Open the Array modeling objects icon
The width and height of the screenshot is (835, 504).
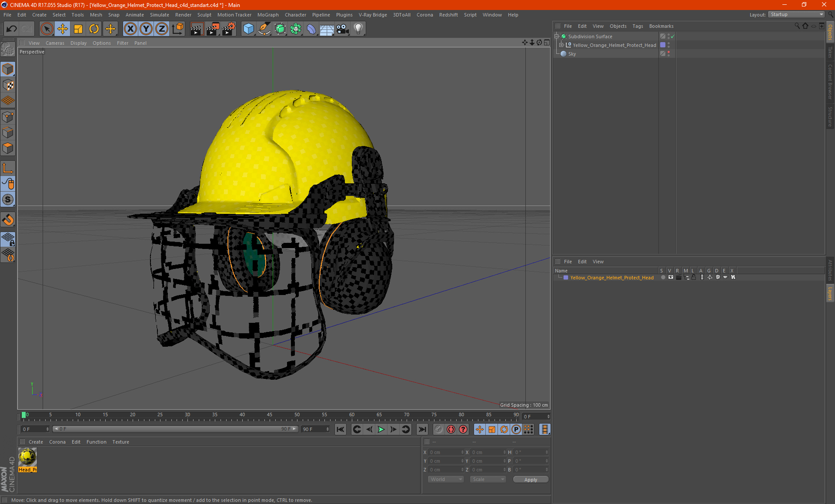(x=296, y=29)
